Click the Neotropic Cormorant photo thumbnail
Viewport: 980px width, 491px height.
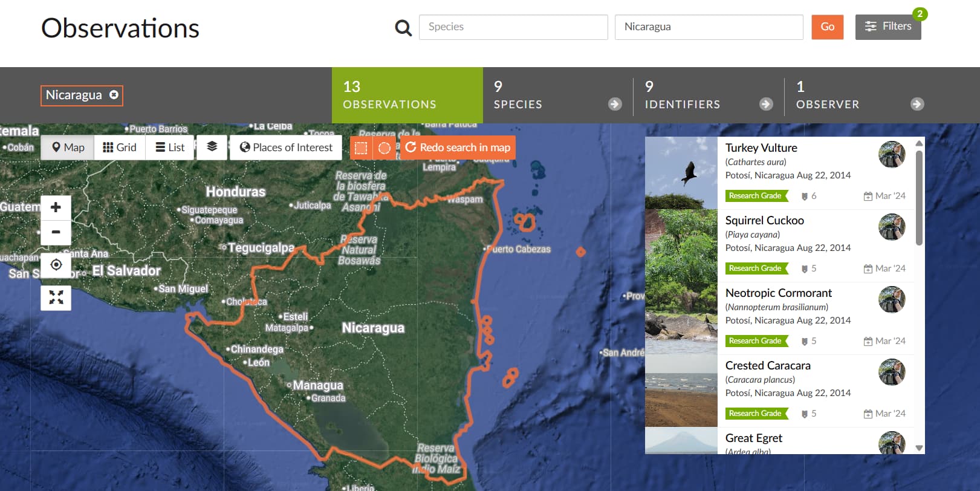point(681,318)
